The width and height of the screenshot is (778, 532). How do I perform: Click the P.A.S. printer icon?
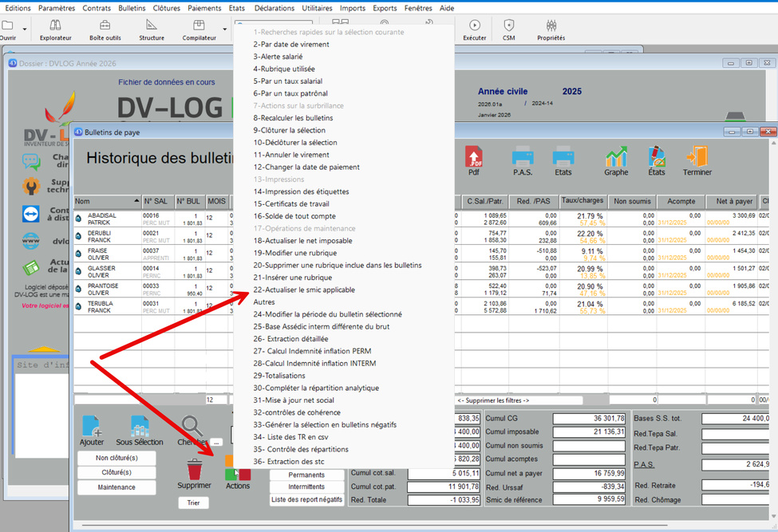click(x=523, y=156)
